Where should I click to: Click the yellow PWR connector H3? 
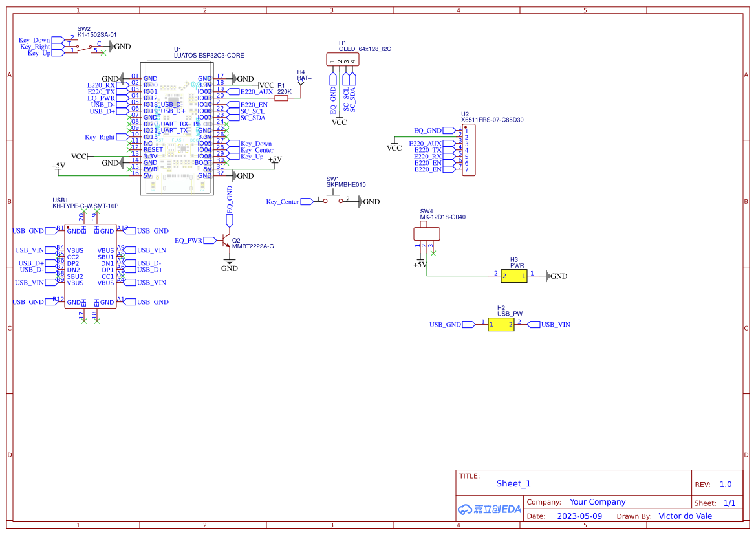[513, 276]
